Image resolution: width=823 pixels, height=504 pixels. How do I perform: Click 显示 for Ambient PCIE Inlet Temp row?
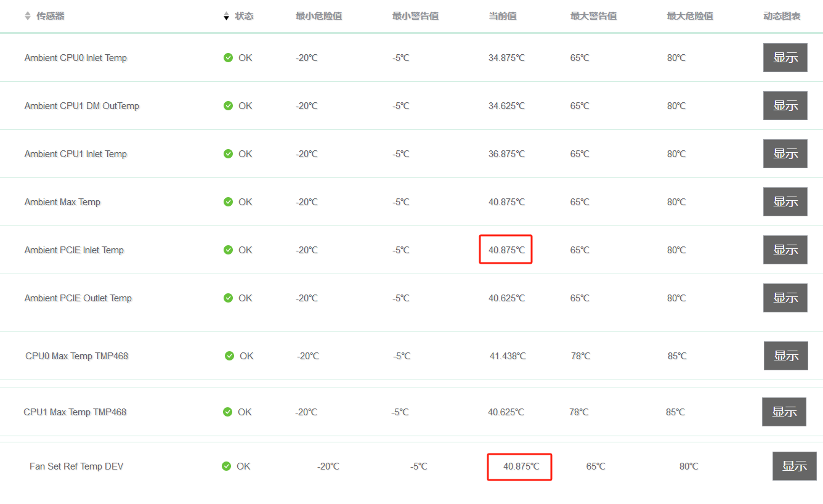[785, 250]
